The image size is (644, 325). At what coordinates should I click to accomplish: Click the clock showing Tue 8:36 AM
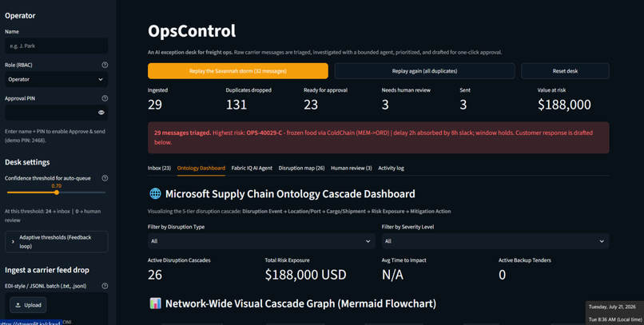(615, 319)
